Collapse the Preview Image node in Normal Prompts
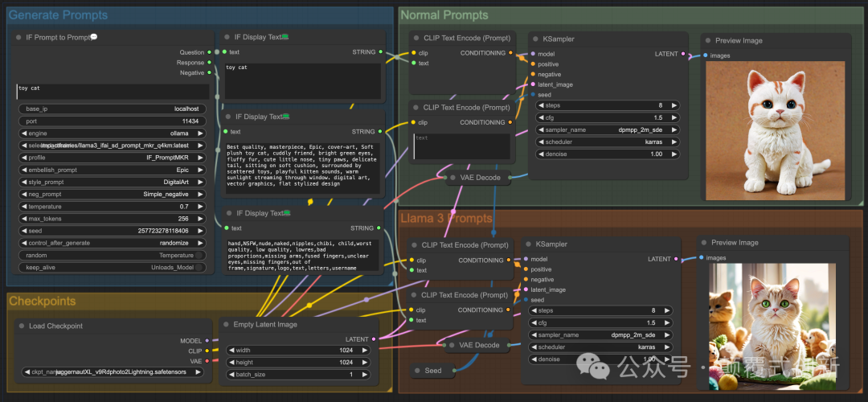 tap(708, 40)
